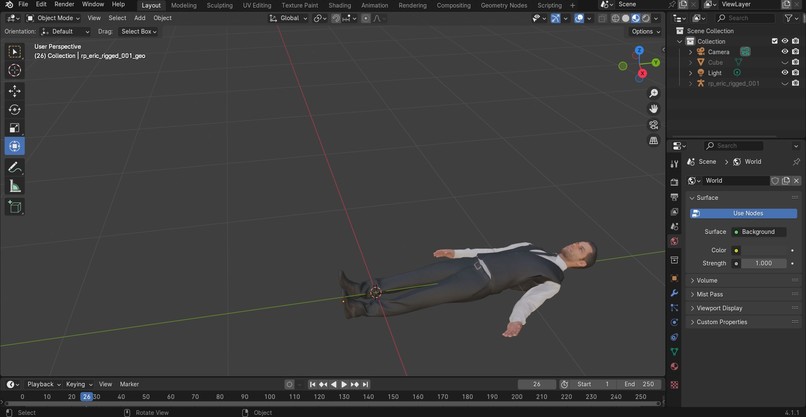Viewport: 806px width, 417px height.
Task: Open the Render menu
Action: pyautogui.click(x=64, y=5)
